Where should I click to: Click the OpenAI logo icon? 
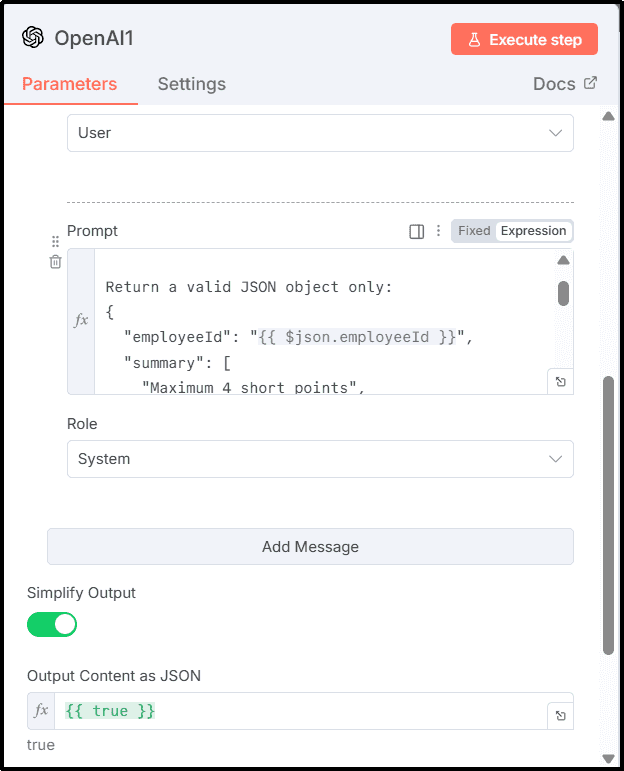click(x=33, y=38)
